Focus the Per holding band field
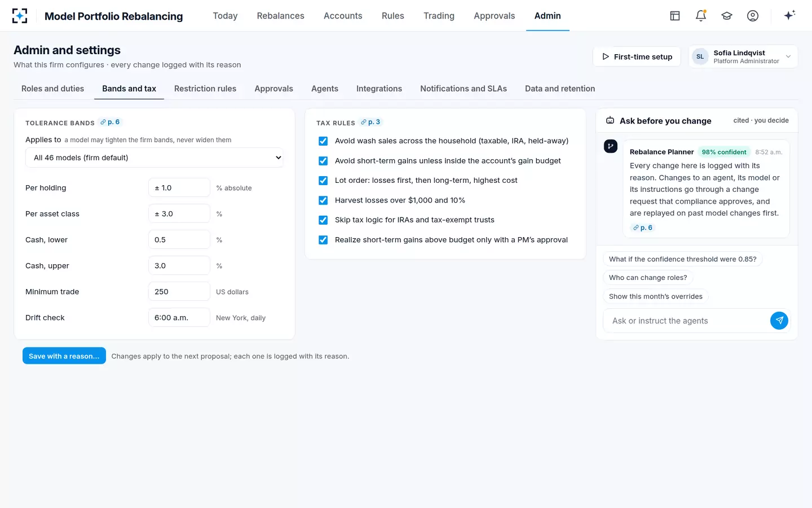The width and height of the screenshot is (812, 508). (179, 187)
